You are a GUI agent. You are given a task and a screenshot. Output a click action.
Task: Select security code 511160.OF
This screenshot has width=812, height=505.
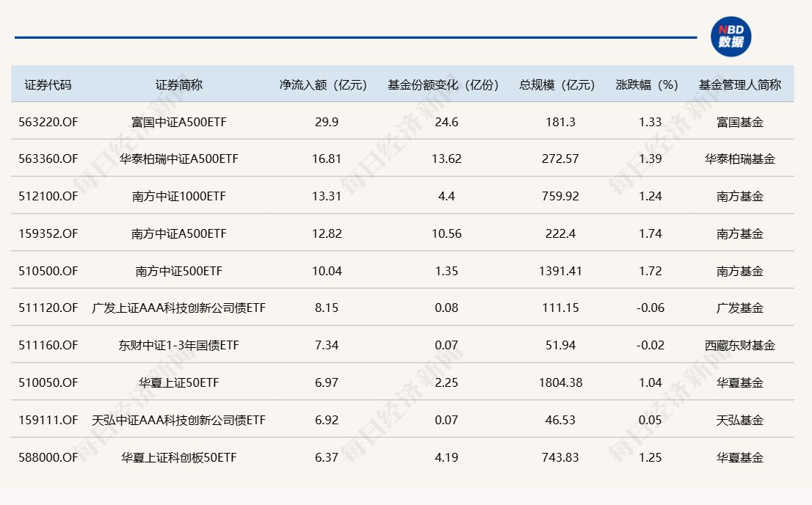click(x=48, y=345)
